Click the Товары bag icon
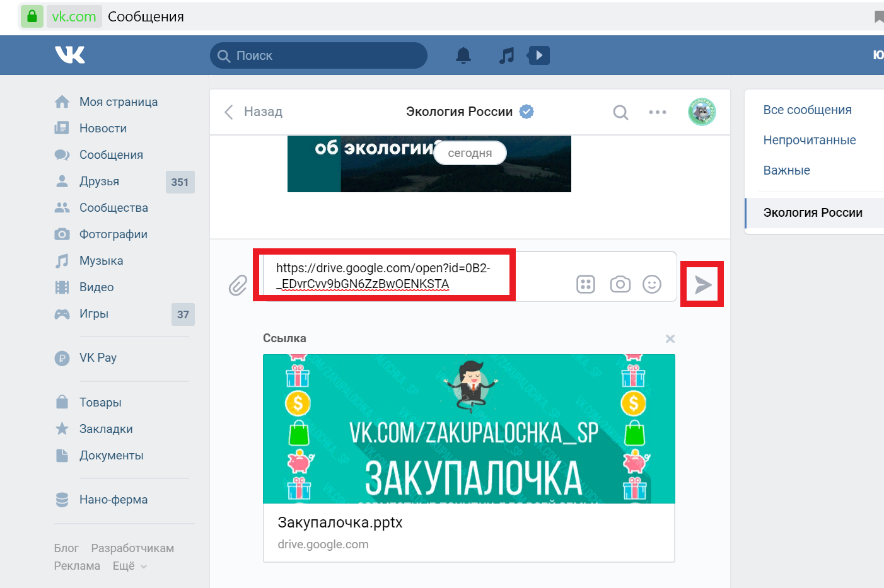Image resolution: width=884 pixels, height=588 pixels. (x=62, y=402)
